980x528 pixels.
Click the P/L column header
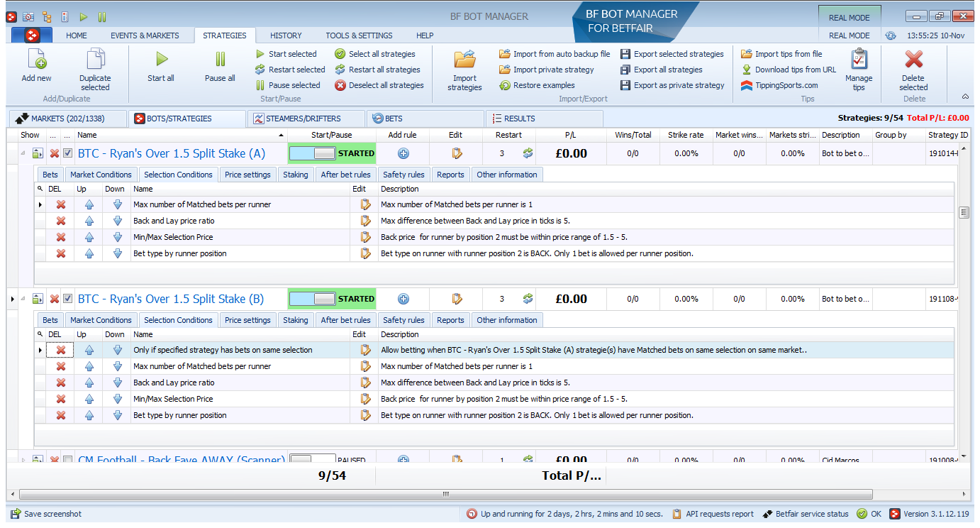click(x=570, y=135)
